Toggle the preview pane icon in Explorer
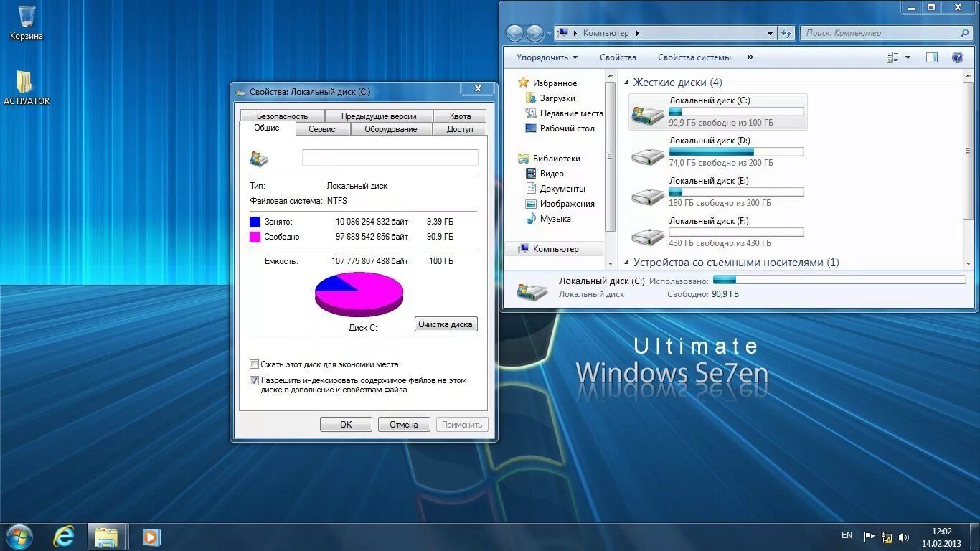This screenshot has width=980, height=551. [931, 57]
